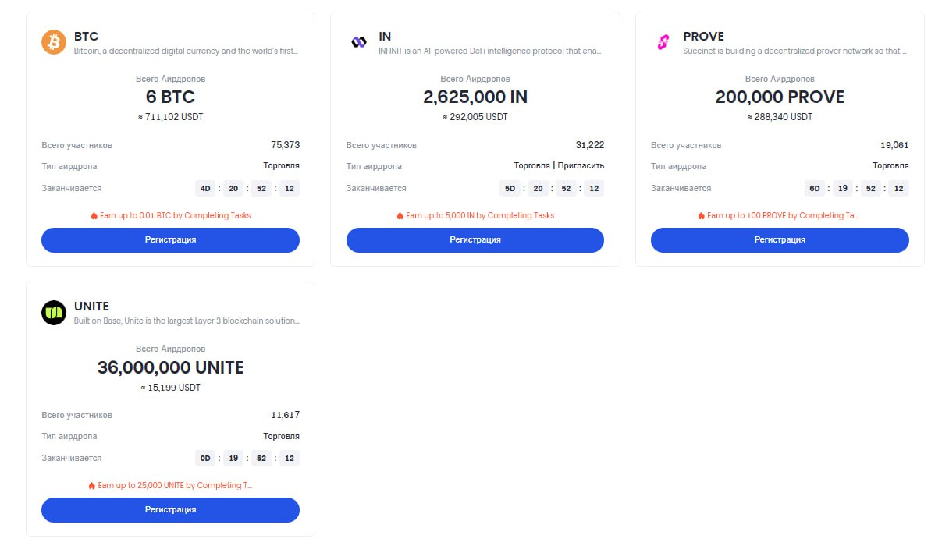Open Earn up to 5,000 IN tasks link
The width and height of the screenshot is (942, 560).
[480, 215]
